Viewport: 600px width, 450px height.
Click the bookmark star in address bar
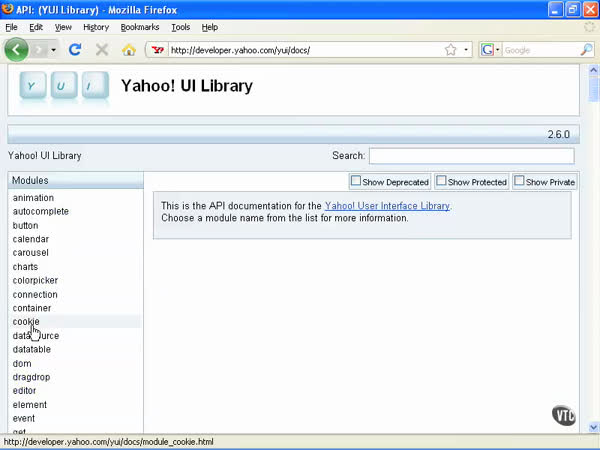click(x=451, y=49)
